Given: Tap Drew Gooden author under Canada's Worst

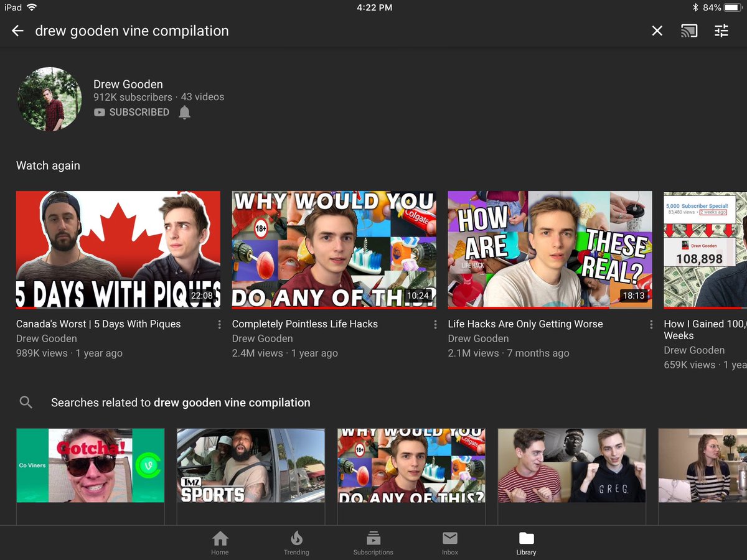Looking at the screenshot, I should tap(47, 338).
